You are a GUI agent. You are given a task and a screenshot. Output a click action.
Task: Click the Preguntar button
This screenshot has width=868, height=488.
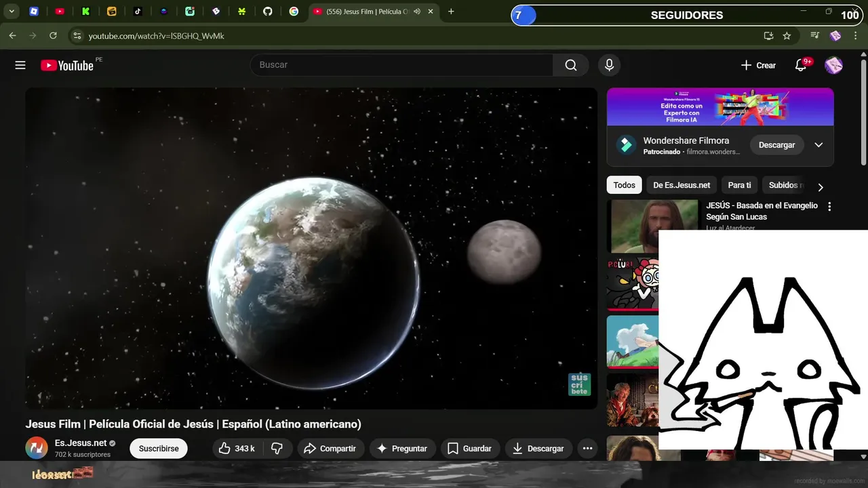click(402, 449)
